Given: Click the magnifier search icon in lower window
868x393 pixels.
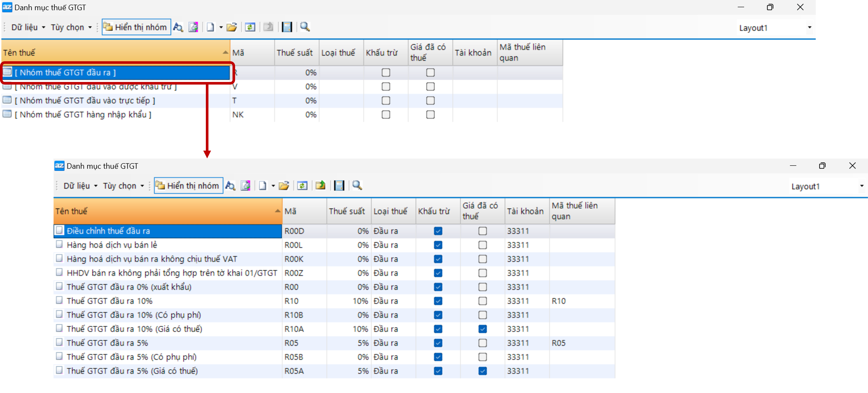Looking at the screenshot, I should [x=357, y=186].
